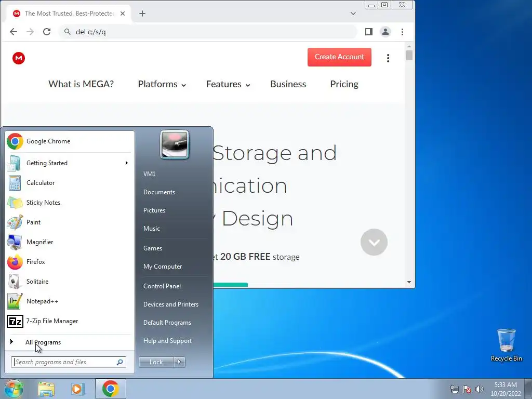Open Devices and Printers
The height and width of the screenshot is (399, 532).
[x=170, y=304]
